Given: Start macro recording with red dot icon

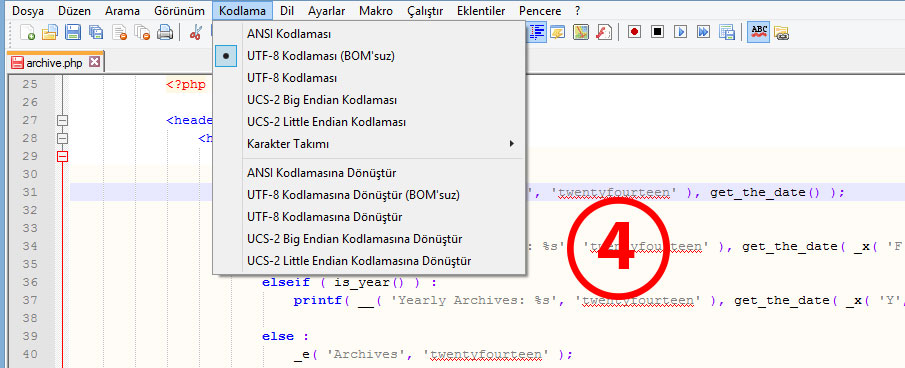Looking at the screenshot, I should tap(634, 32).
